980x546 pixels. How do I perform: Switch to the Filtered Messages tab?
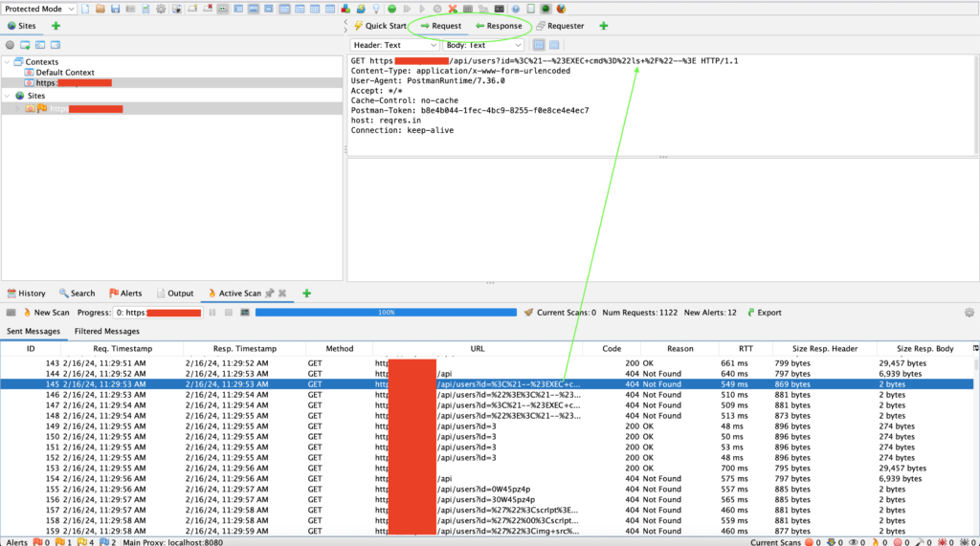107,331
